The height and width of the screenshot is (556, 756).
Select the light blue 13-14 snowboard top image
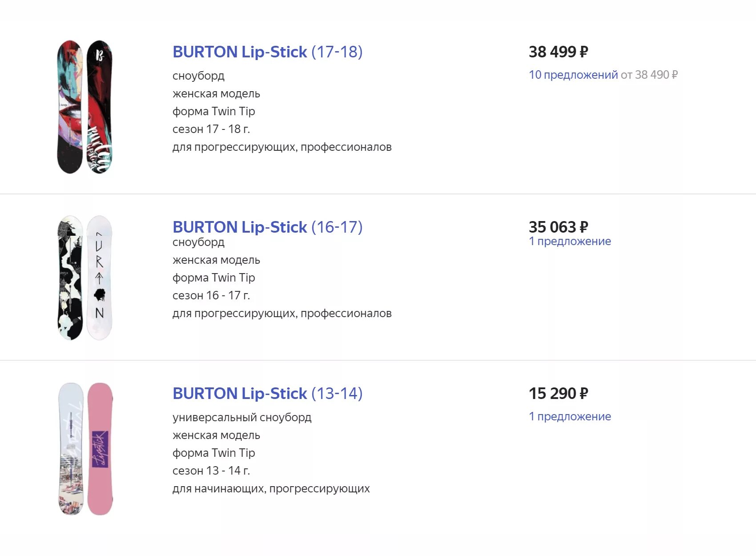(71, 449)
